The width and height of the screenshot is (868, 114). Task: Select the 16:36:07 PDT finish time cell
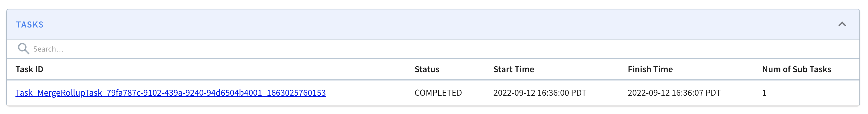tap(674, 93)
